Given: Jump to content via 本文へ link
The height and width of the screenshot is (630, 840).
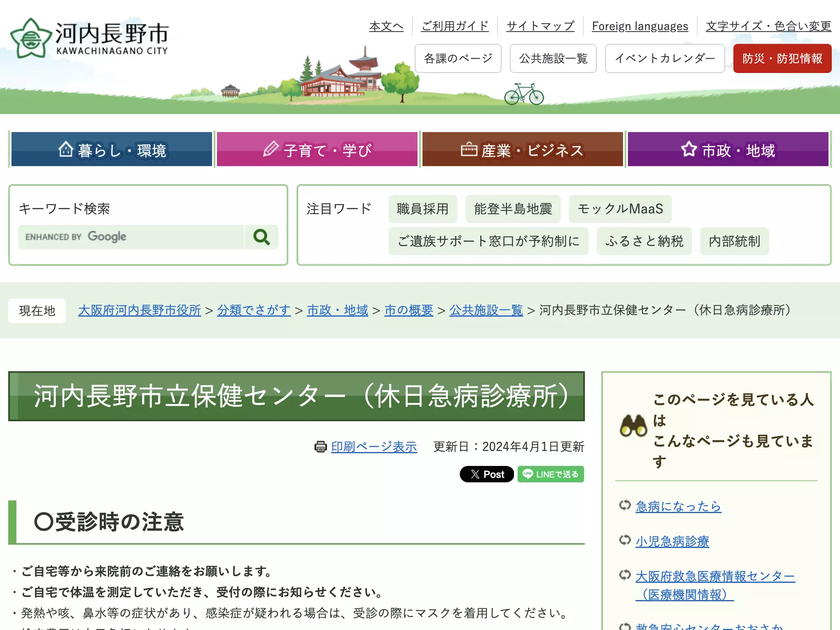Looking at the screenshot, I should click(386, 26).
